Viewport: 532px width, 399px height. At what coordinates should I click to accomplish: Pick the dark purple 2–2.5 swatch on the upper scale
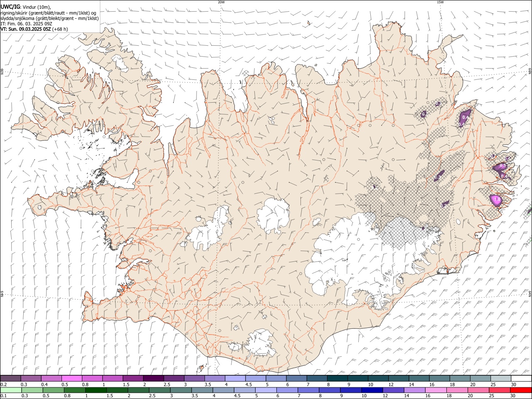coord(153,378)
